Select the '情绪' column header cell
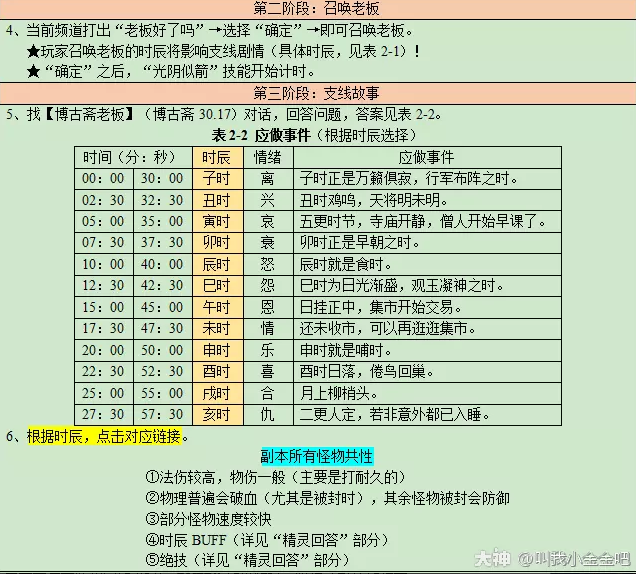 (268, 157)
